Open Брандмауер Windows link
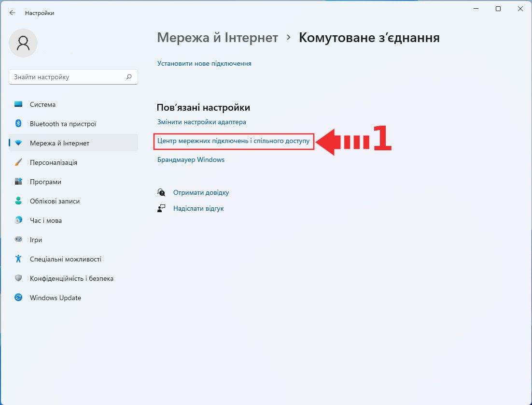This screenshot has height=405, width=532. [x=191, y=159]
